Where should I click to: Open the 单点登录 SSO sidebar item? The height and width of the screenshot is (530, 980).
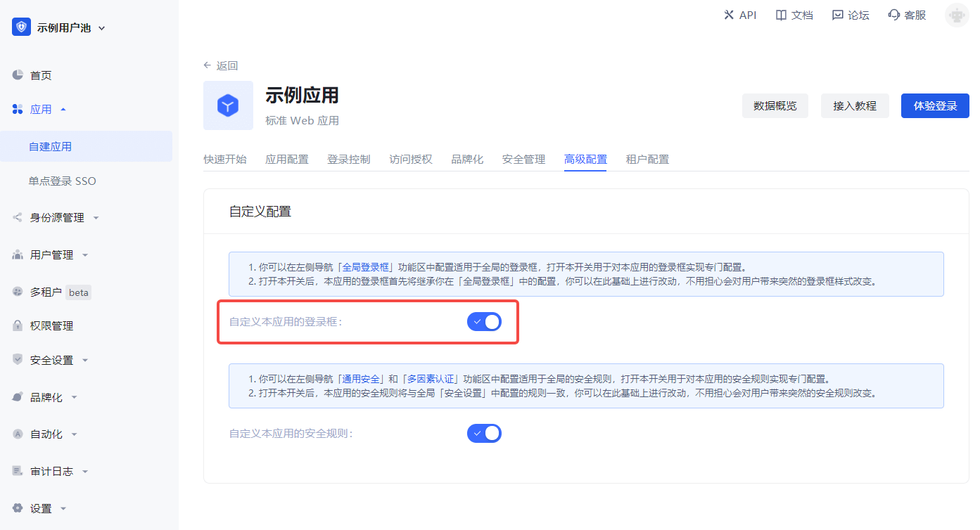tap(63, 181)
